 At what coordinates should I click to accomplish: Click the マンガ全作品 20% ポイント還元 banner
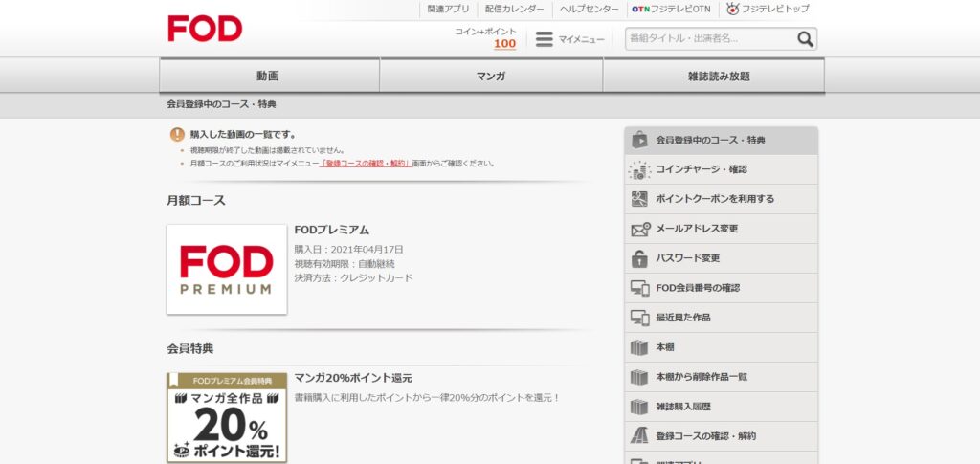tap(227, 418)
